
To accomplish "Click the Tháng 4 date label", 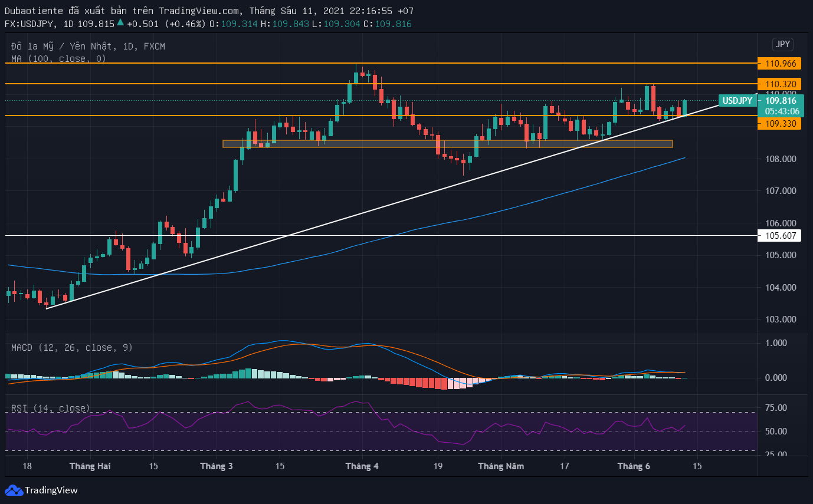I will point(362,466).
